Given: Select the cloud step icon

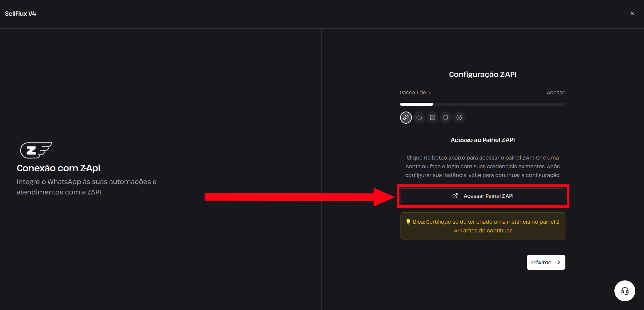Looking at the screenshot, I should pyautogui.click(x=419, y=118).
